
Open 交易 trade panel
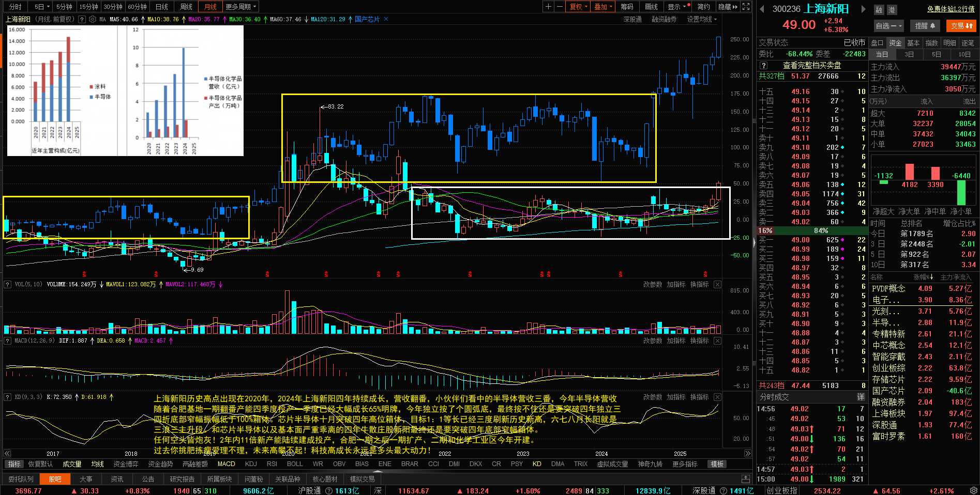962,25
